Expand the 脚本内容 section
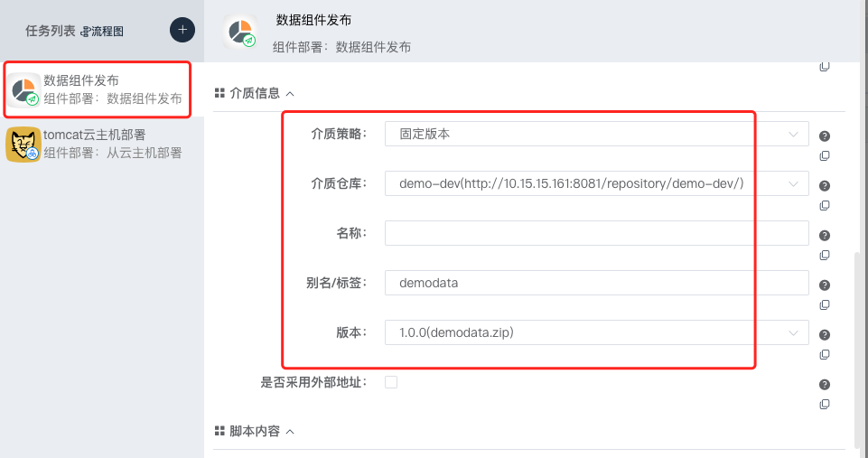868x458 pixels. (290, 431)
